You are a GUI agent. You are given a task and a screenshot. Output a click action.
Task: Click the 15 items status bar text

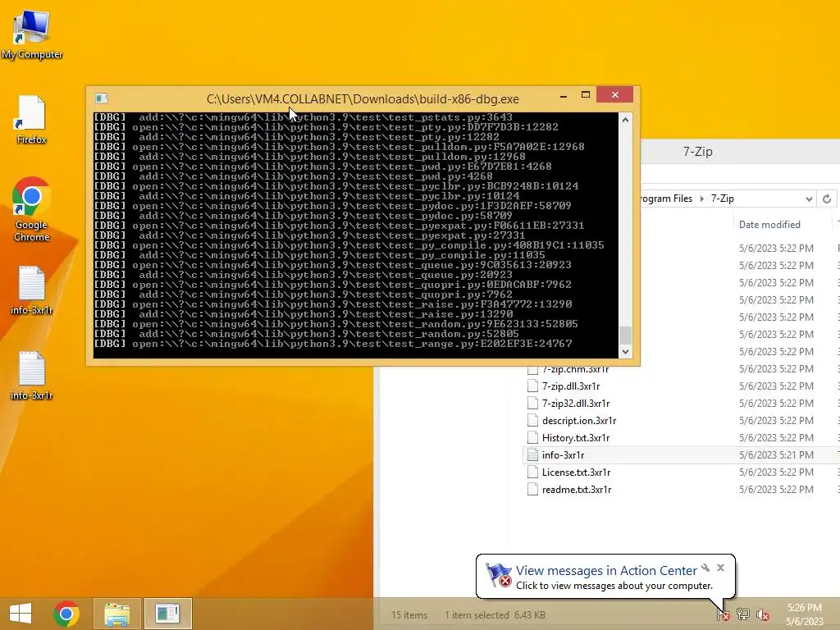point(409,615)
